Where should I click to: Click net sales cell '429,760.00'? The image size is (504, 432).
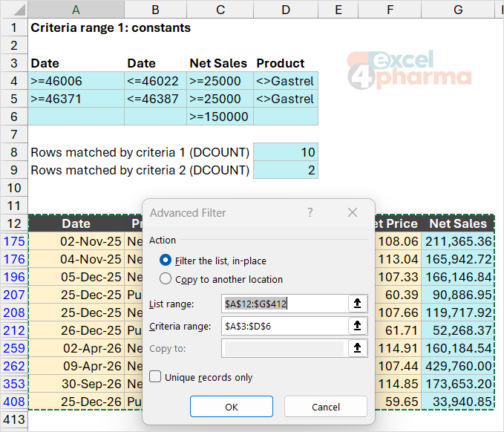(x=458, y=366)
